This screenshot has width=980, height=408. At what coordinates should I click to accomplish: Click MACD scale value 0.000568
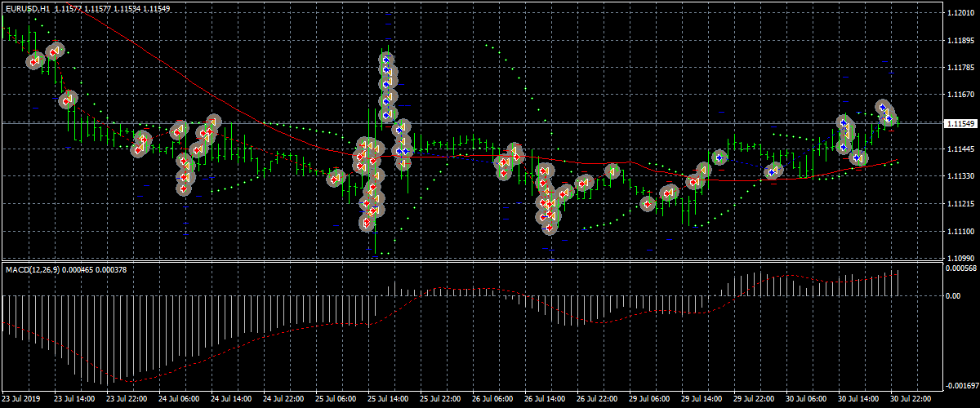[x=960, y=268]
